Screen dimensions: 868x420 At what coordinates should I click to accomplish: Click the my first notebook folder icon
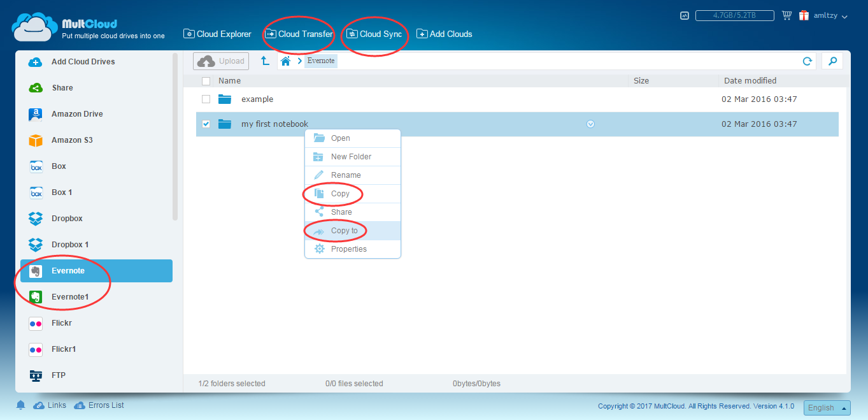(224, 124)
